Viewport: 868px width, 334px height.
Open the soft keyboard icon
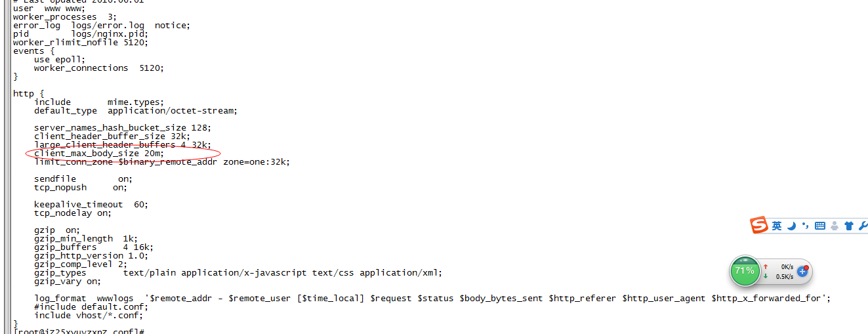(x=819, y=226)
